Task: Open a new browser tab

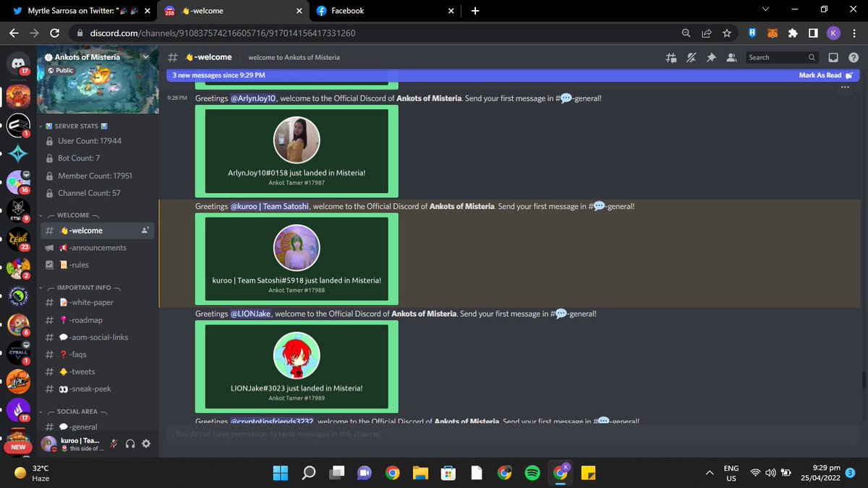Action: pyautogui.click(x=475, y=11)
